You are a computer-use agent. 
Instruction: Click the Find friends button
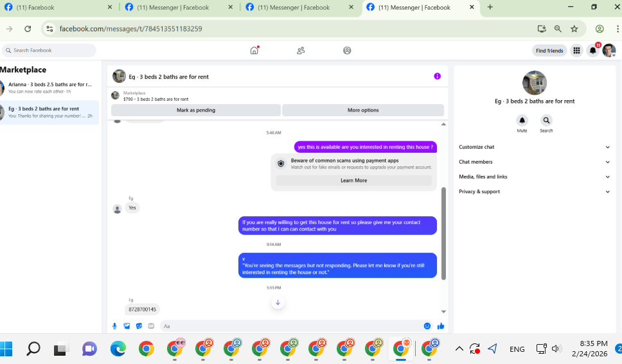pos(549,50)
